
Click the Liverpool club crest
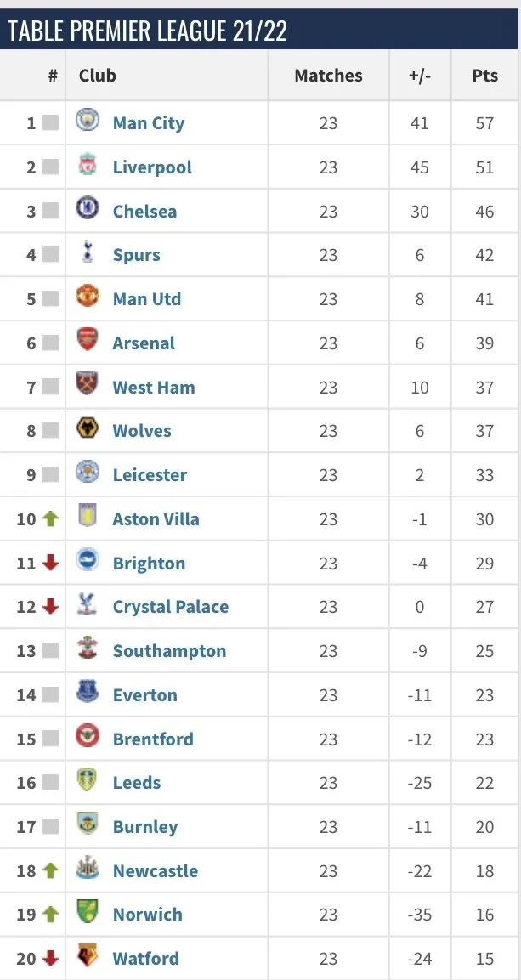point(88,166)
